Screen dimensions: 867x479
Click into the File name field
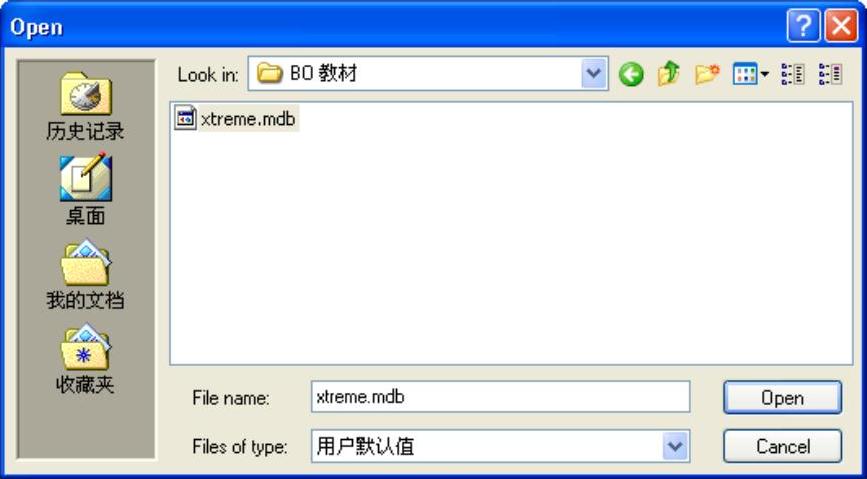point(500,397)
